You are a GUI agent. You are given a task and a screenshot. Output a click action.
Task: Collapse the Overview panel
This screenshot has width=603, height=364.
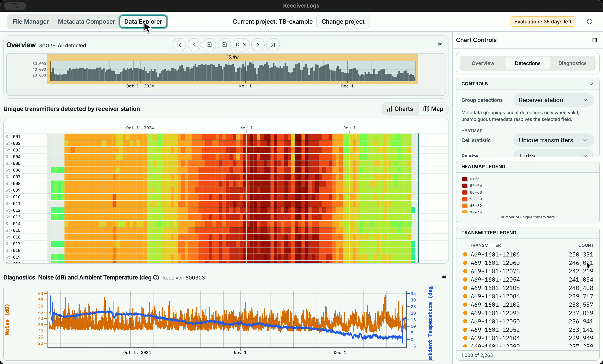pyautogui.click(x=440, y=44)
